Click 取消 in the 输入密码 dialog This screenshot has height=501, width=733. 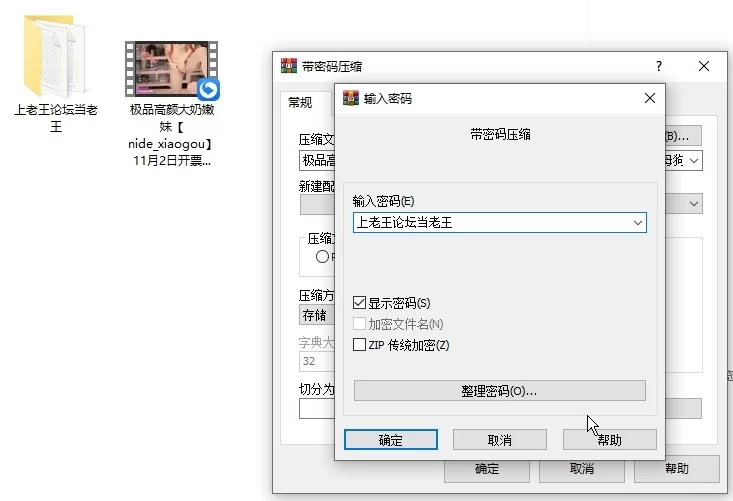500,440
